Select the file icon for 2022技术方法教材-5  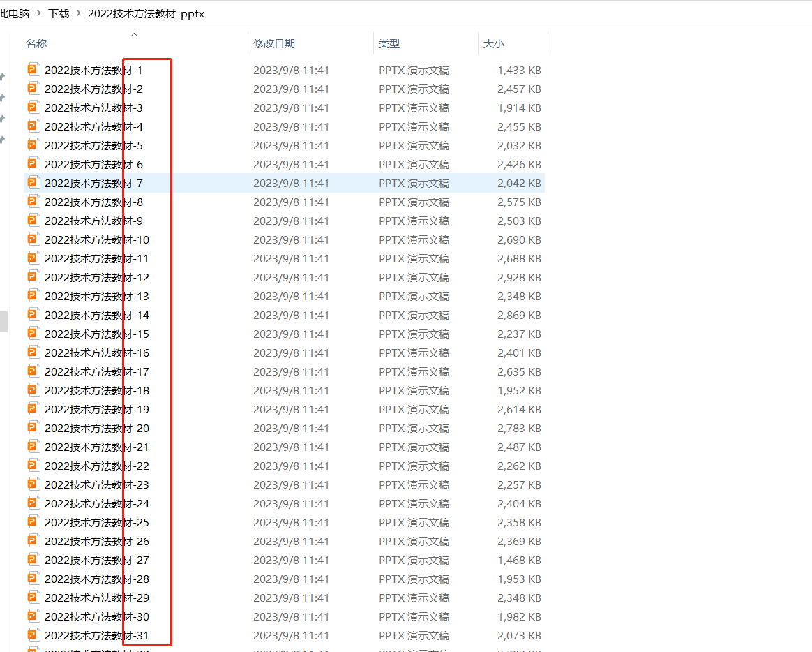click(x=33, y=145)
